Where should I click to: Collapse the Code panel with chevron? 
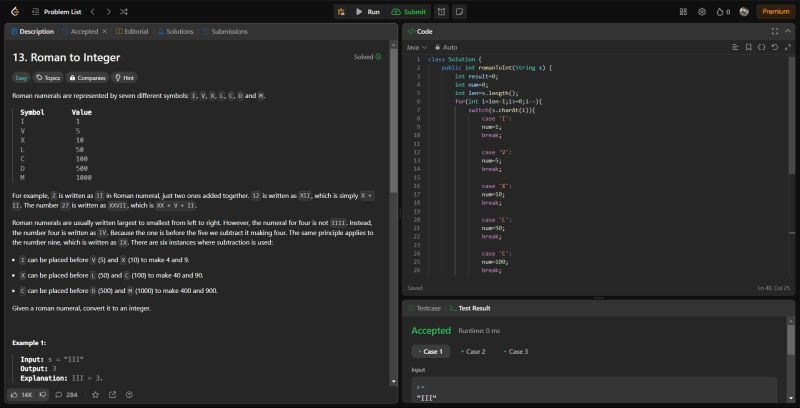click(787, 31)
